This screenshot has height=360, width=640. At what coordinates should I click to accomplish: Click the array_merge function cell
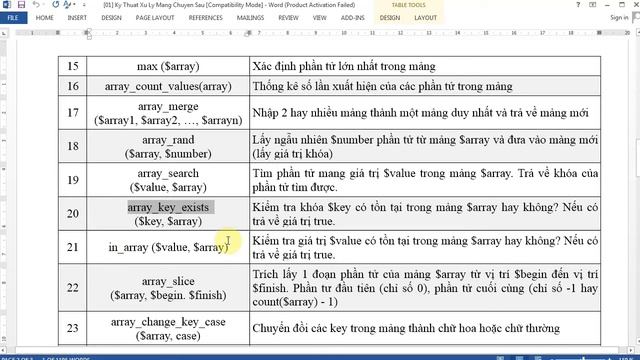[x=168, y=113]
